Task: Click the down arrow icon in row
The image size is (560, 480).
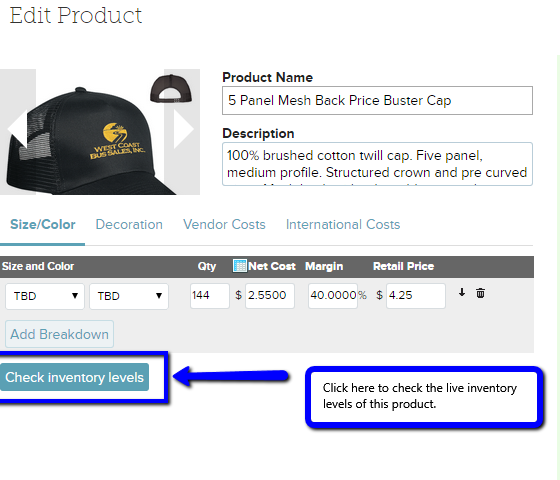Action: (462, 292)
